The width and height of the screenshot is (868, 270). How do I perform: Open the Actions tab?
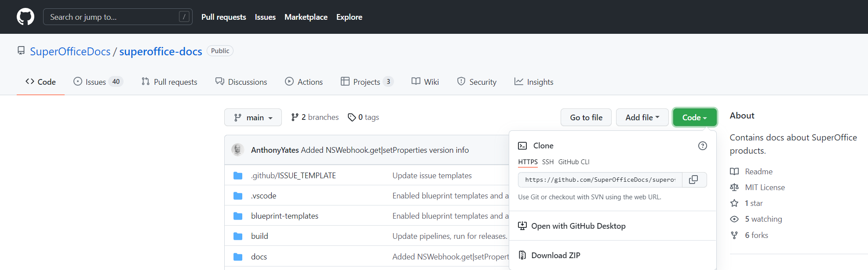304,82
